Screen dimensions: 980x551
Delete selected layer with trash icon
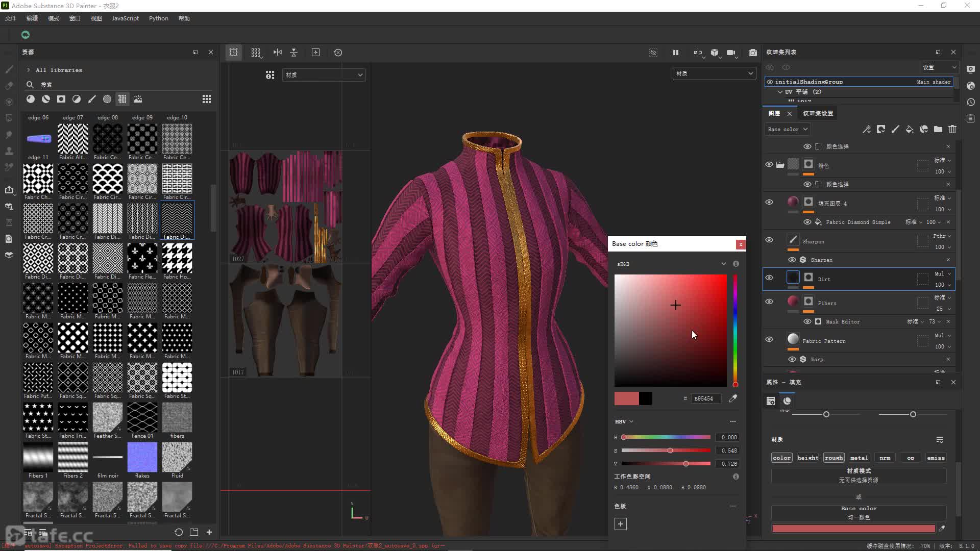pyautogui.click(x=952, y=129)
